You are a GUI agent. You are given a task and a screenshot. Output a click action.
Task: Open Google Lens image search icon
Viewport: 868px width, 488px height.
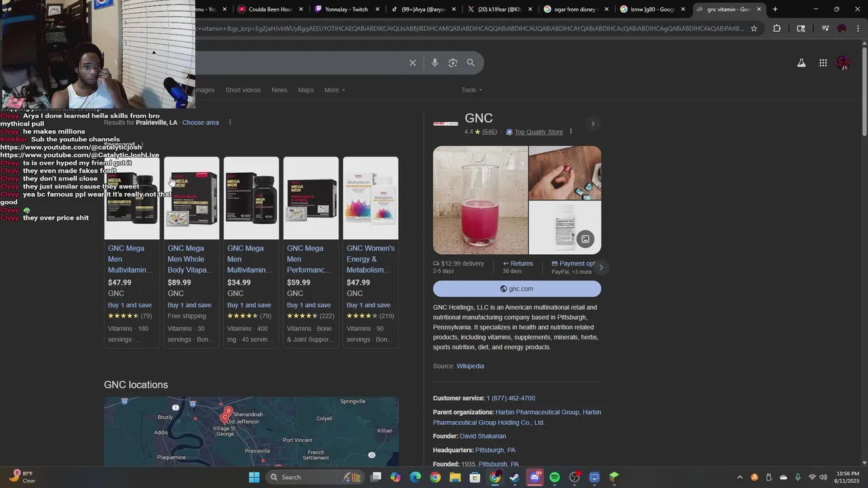453,63
